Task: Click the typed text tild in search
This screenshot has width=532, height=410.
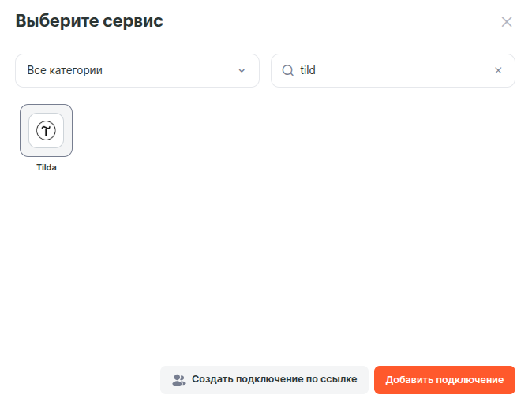Action: click(x=308, y=70)
